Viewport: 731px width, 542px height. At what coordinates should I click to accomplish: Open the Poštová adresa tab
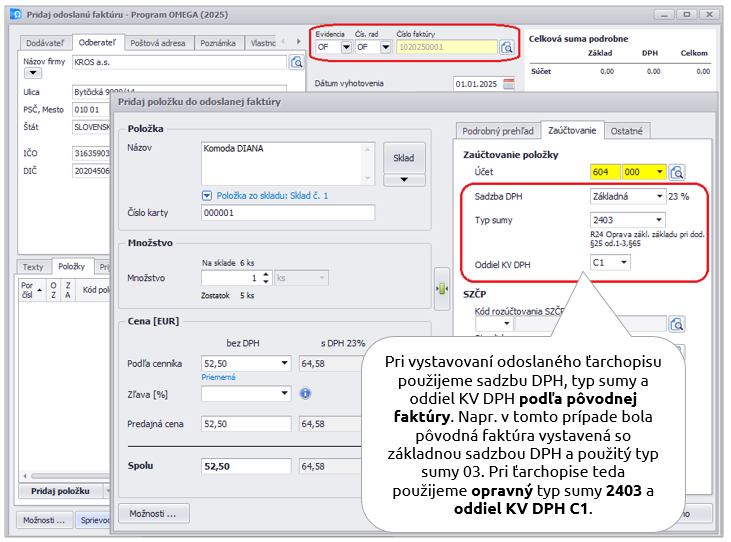[159, 43]
